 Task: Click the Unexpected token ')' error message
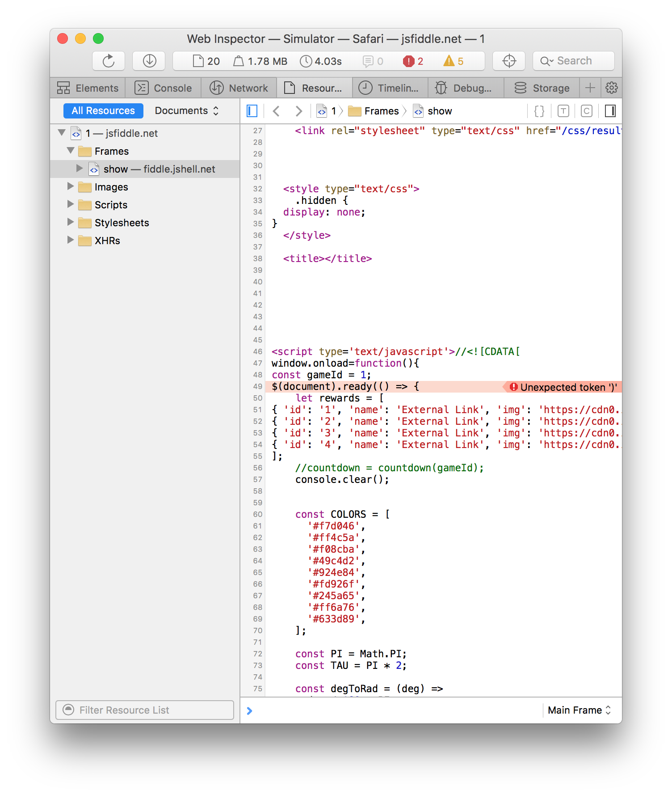[x=568, y=387]
